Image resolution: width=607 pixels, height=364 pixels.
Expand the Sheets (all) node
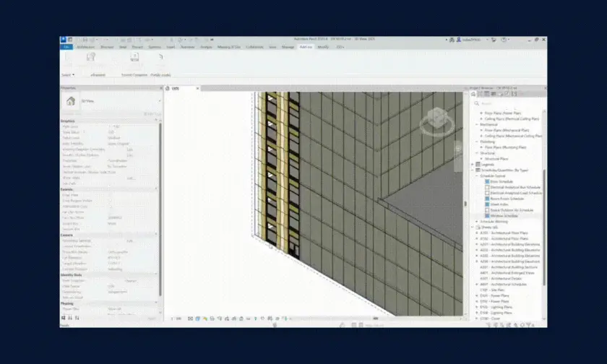point(473,227)
